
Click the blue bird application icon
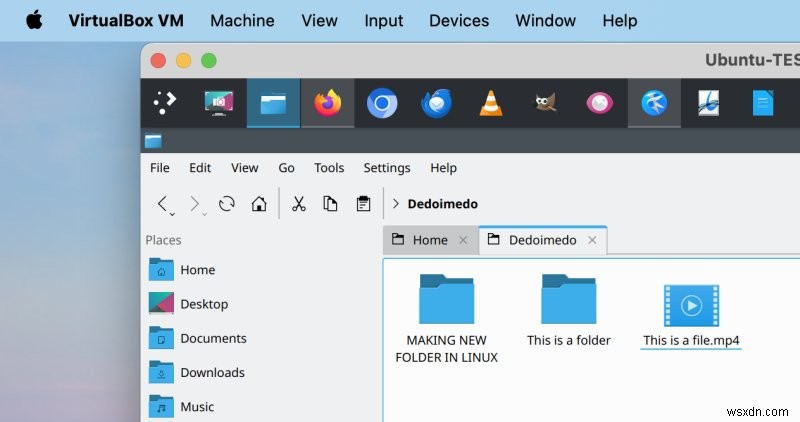coord(654,103)
